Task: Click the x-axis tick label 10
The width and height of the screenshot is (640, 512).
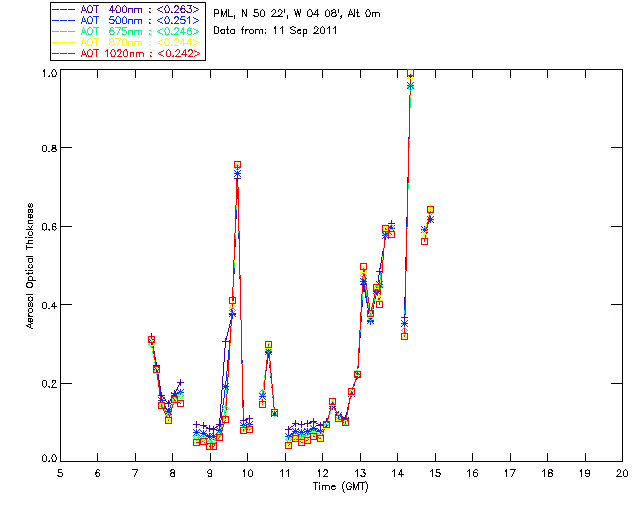Action: 247,473
